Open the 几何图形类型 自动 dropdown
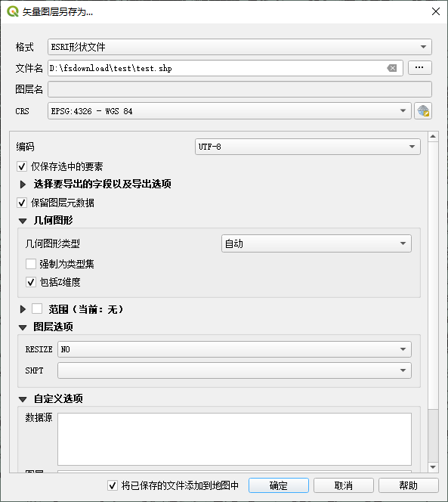Screen dimensions: 448x502 coord(316,243)
